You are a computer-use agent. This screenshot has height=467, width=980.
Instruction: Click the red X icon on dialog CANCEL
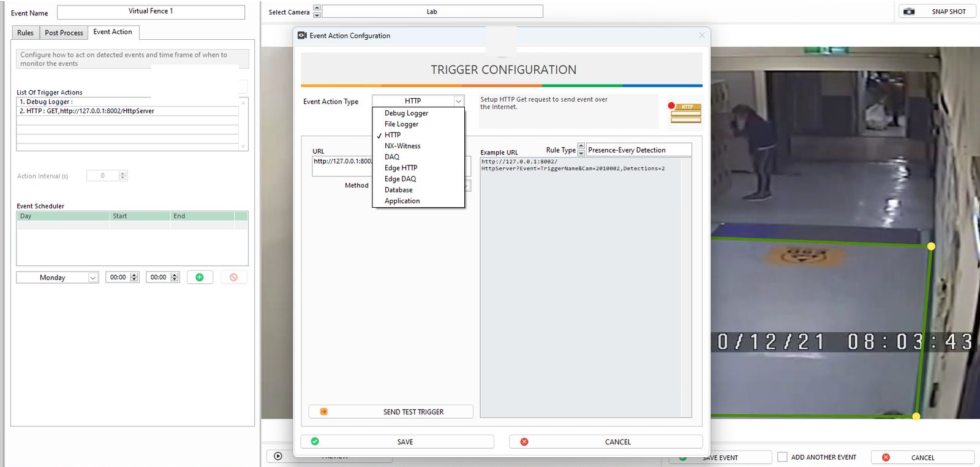524,442
